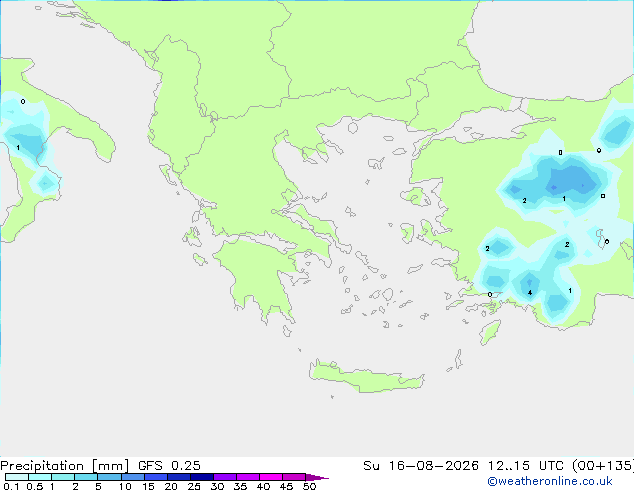Viewport: 634px width, 490px height.
Task: Click the '40' legend scale label
Action: click(x=263, y=486)
